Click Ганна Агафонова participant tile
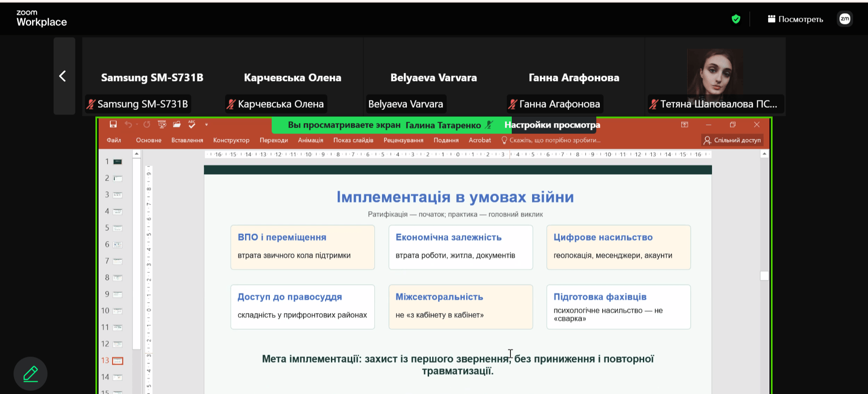Image resolution: width=868 pixels, height=394 pixels. 574,76
